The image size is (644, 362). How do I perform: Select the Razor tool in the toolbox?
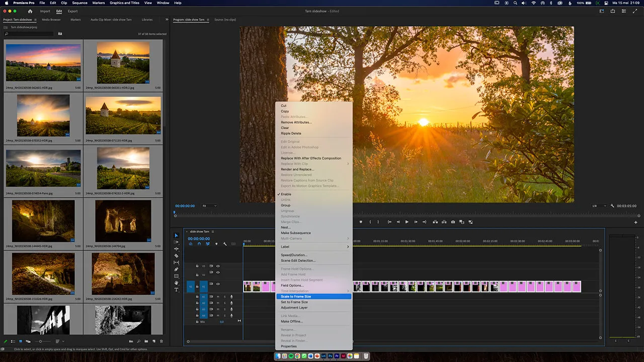click(x=176, y=255)
